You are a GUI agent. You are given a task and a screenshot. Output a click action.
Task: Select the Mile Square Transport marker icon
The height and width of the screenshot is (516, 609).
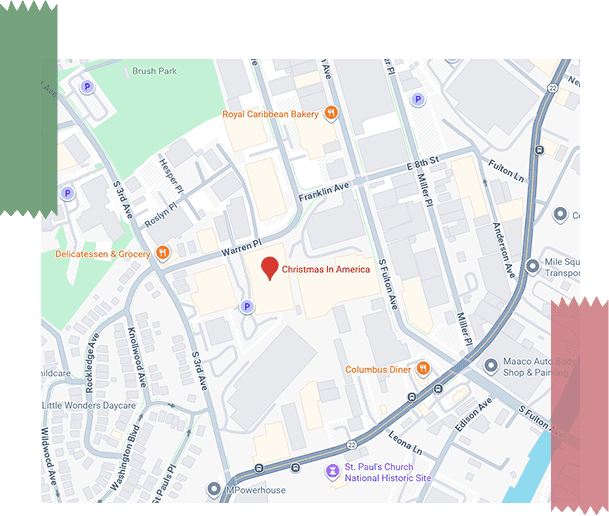pos(533,266)
